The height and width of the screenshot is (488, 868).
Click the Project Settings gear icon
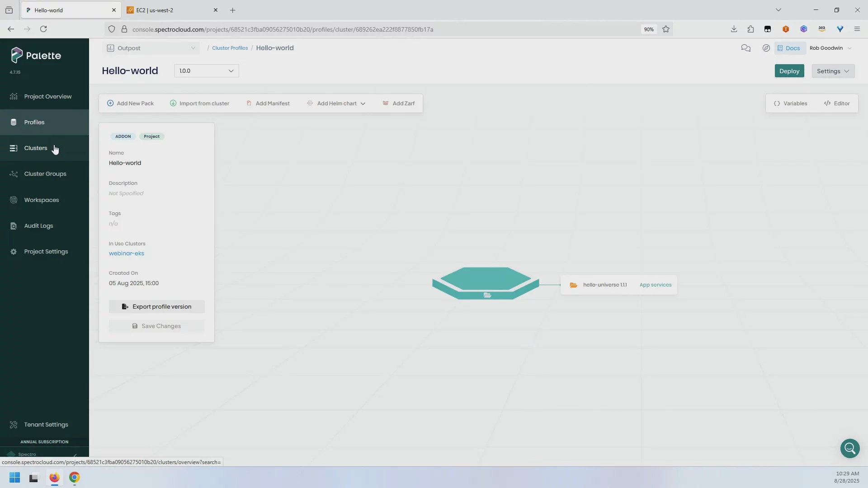click(x=14, y=252)
